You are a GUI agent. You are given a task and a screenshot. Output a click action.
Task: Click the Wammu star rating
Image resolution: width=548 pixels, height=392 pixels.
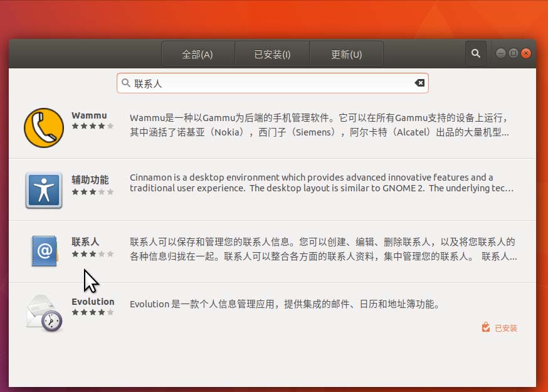93,126
